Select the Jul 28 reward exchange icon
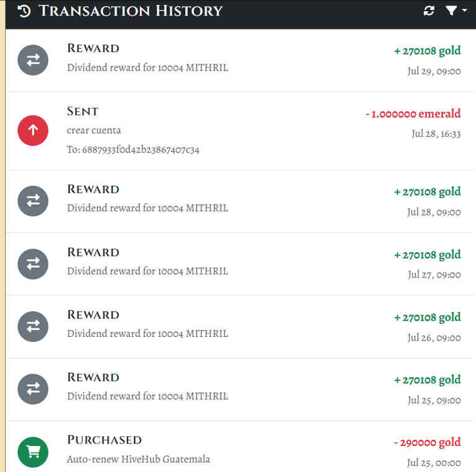Image resolution: width=476 pixels, height=472 pixels. (33, 201)
